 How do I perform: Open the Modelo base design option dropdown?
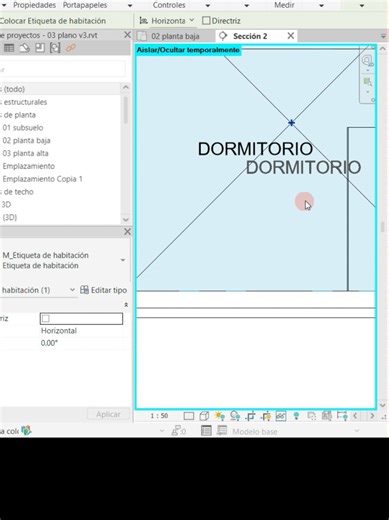(x=357, y=431)
